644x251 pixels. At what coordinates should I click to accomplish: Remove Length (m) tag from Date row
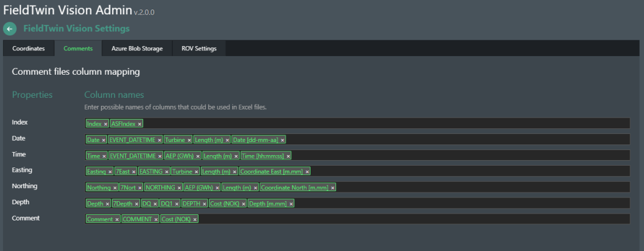(227, 140)
